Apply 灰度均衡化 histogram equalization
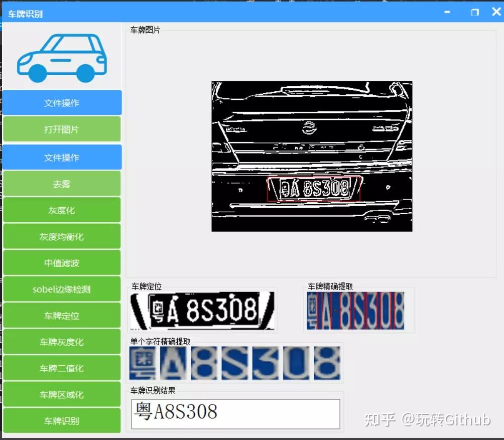The height and width of the screenshot is (440, 504). 62,236
